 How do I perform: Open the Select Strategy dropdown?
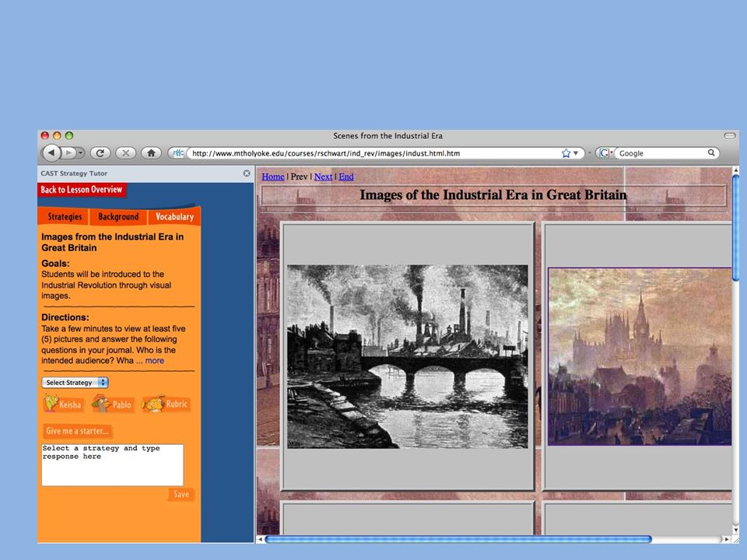(x=75, y=383)
